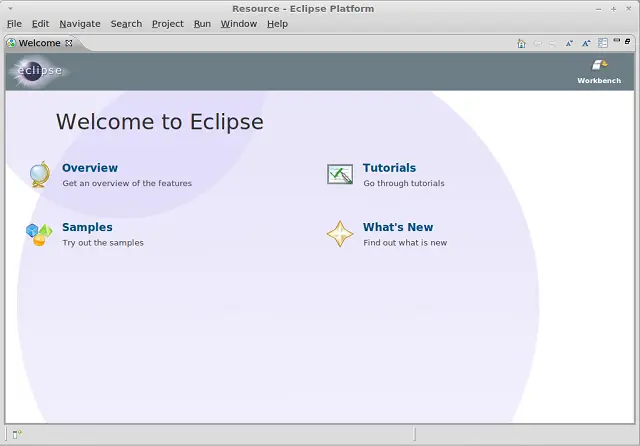
Task: Click the fast view icon in status bar
Action: coord(17,434)
